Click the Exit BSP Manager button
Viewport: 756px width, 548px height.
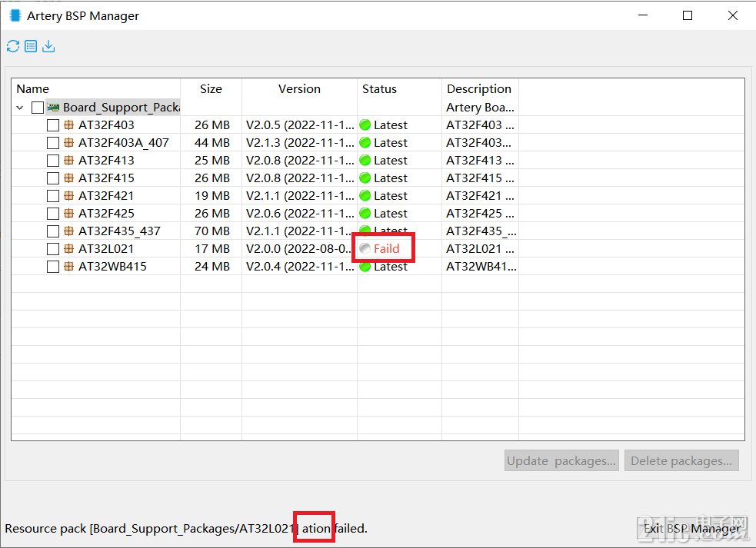(692, 529)
